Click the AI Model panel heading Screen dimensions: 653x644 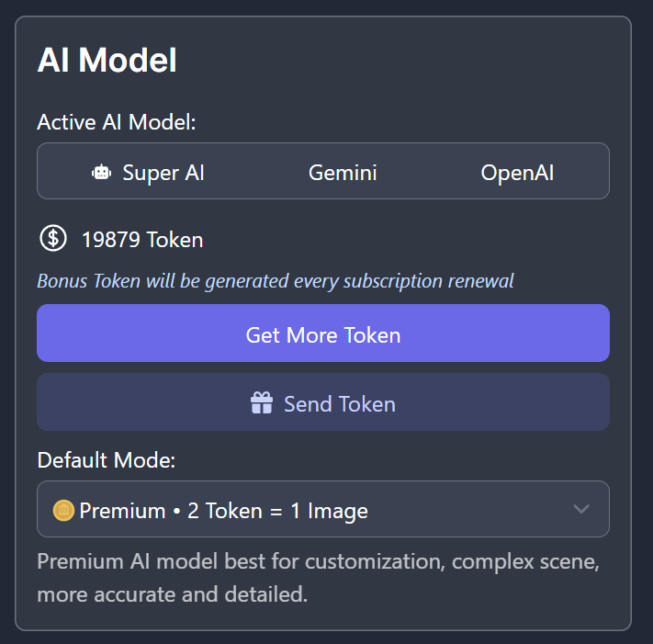point(107,61)
